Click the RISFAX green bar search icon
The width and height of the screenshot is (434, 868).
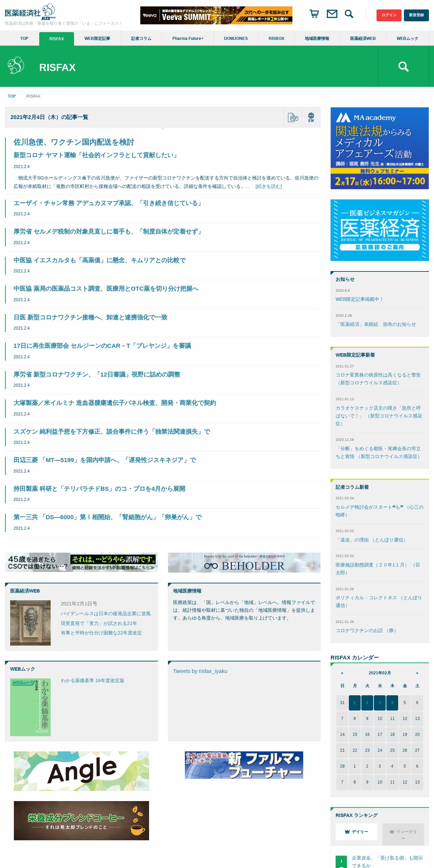click(403, 66)
